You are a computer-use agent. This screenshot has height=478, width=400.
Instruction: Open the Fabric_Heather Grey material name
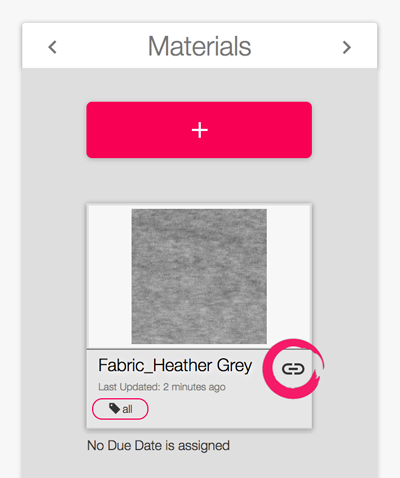[x=175, y=366]
